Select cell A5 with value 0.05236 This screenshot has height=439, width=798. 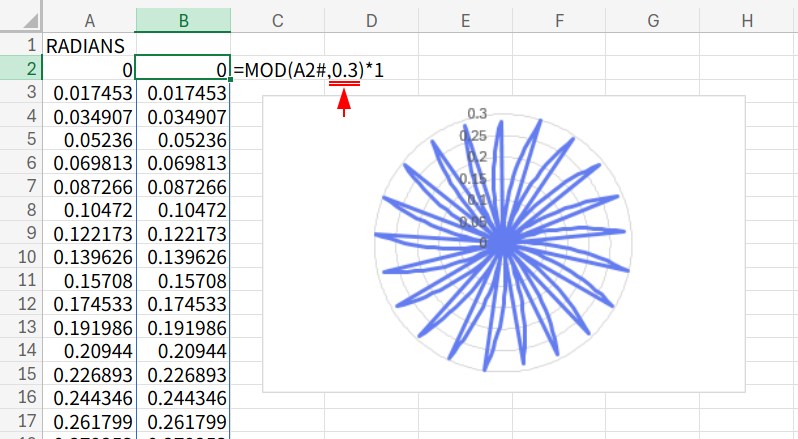tap(90, 139)
